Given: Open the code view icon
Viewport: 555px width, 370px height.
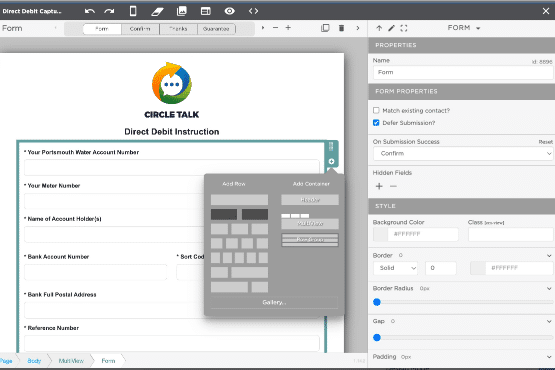Looking at the screenshot, I should click(253, 11).
